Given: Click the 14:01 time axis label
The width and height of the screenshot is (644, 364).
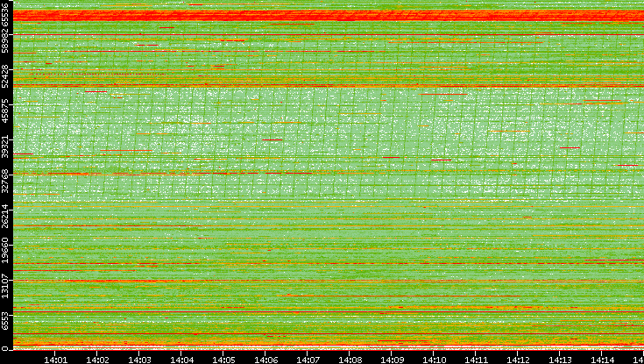Looking at the screenshot, I should pyautogui.click(x=55, y=360).
